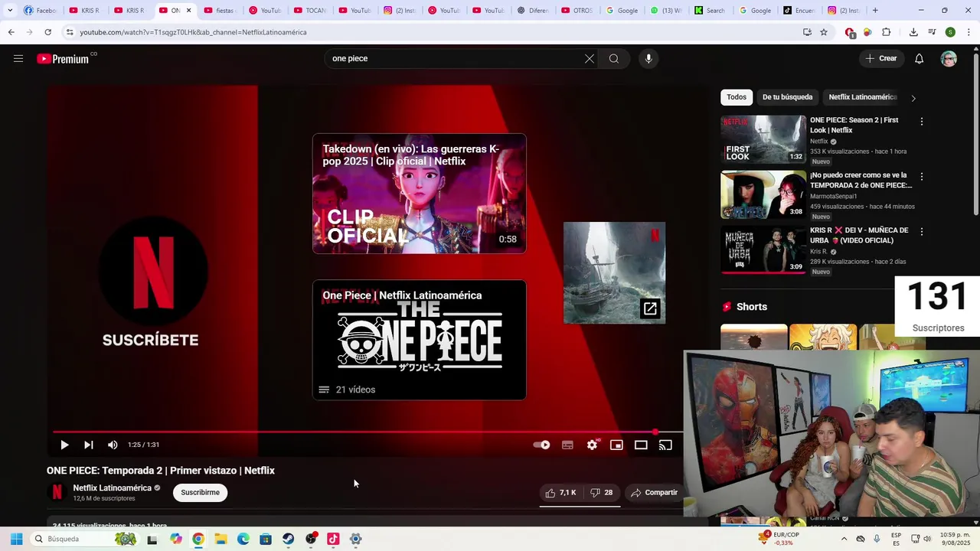Subscribe with the Suscribirme button
980x551 pixels.
tap(200, 493)
